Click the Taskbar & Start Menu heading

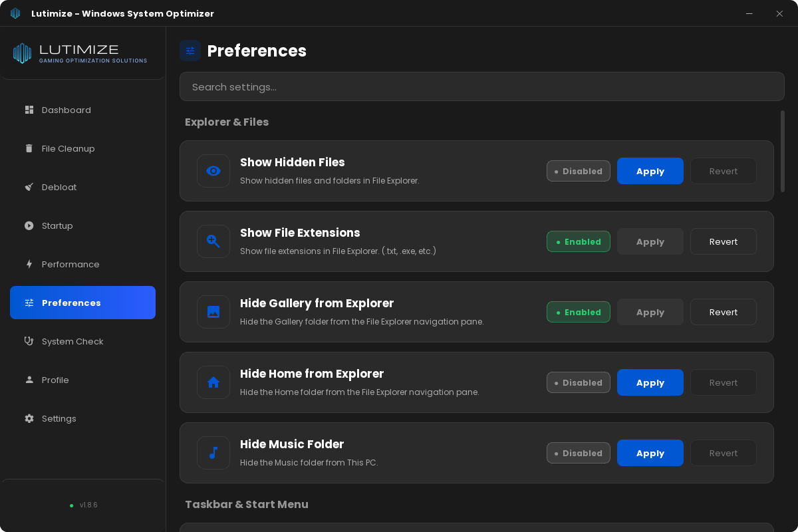247,504
